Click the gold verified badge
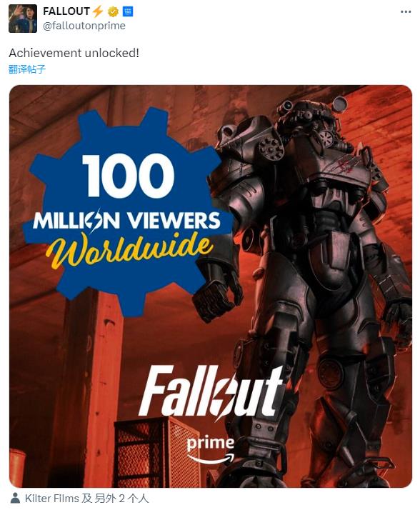The image size is (420, 510). click(x=113, y=12)
